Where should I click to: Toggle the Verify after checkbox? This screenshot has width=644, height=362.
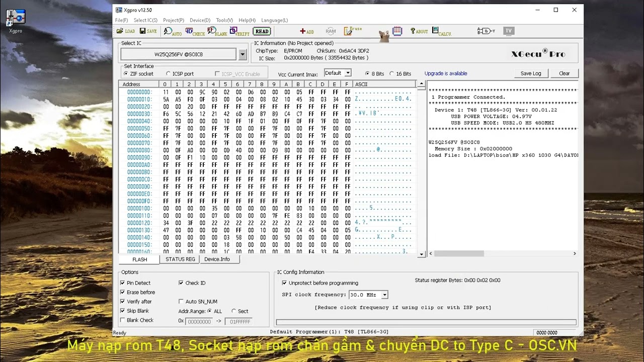(x=122, y=302)
